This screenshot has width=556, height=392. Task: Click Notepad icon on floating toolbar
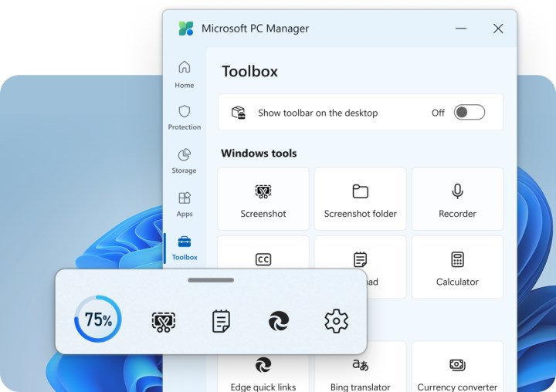point(222,321)
